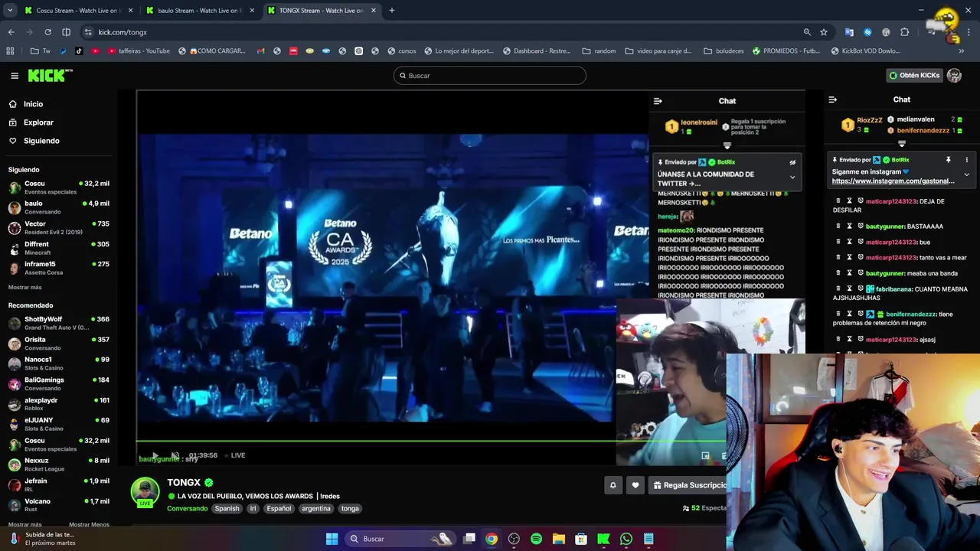Open Chrome zoom magnifier in address bar
This screenshot has height=551, width=980.
point(807,32)
